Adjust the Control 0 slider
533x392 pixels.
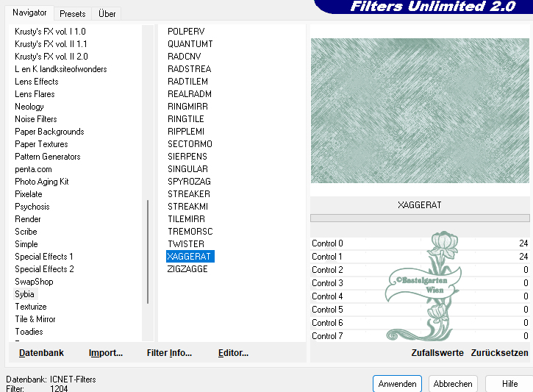pyautogui.click(x=420, y=243)
